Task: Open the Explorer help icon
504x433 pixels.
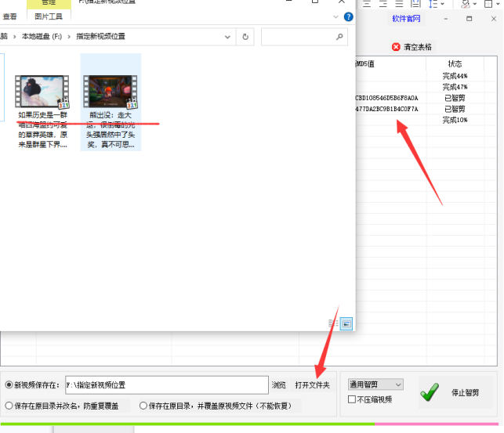Action: [x=349, y=16]
